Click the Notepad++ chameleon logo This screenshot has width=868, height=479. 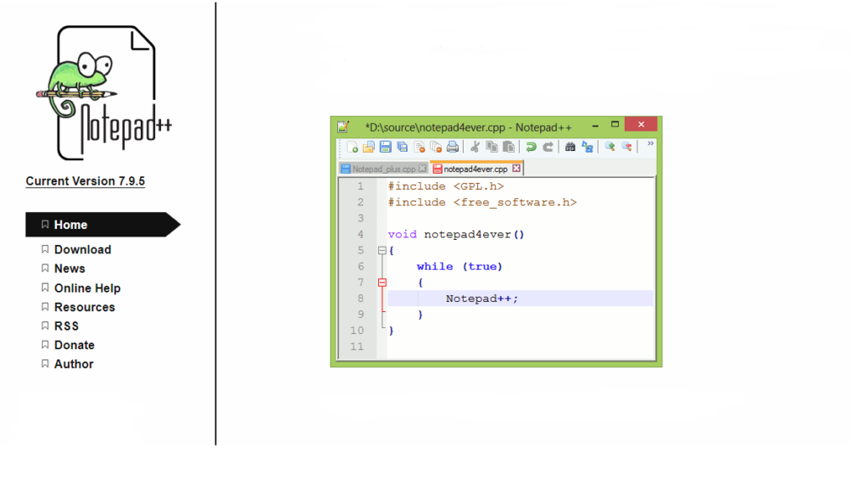103,92
